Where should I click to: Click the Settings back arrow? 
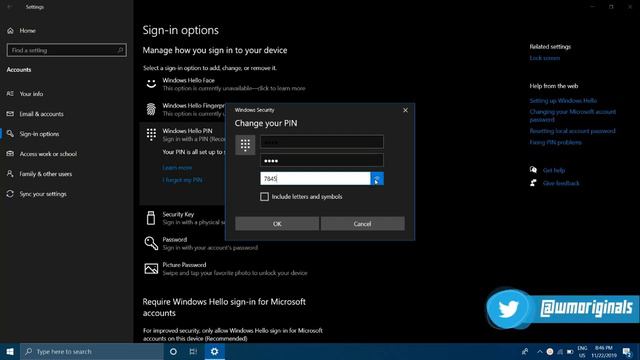click(x=10, y=7)
